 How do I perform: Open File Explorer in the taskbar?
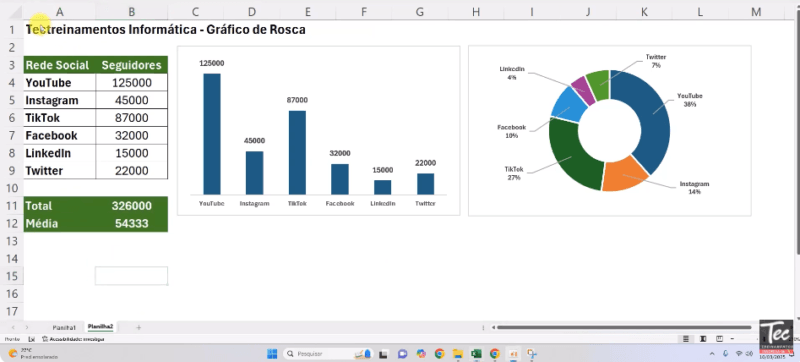[458, 353]
